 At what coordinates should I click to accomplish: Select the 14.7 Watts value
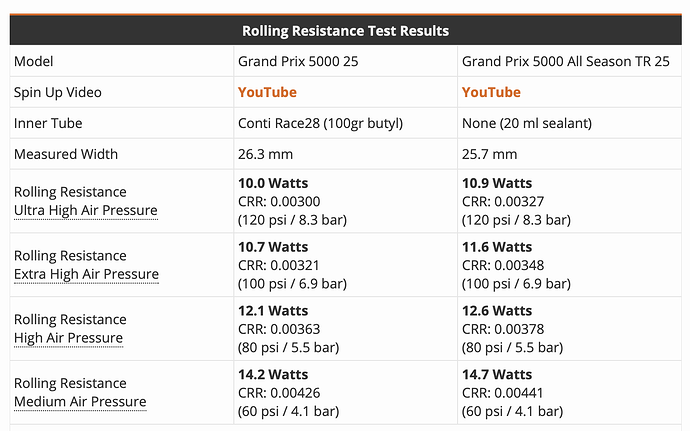497,375
